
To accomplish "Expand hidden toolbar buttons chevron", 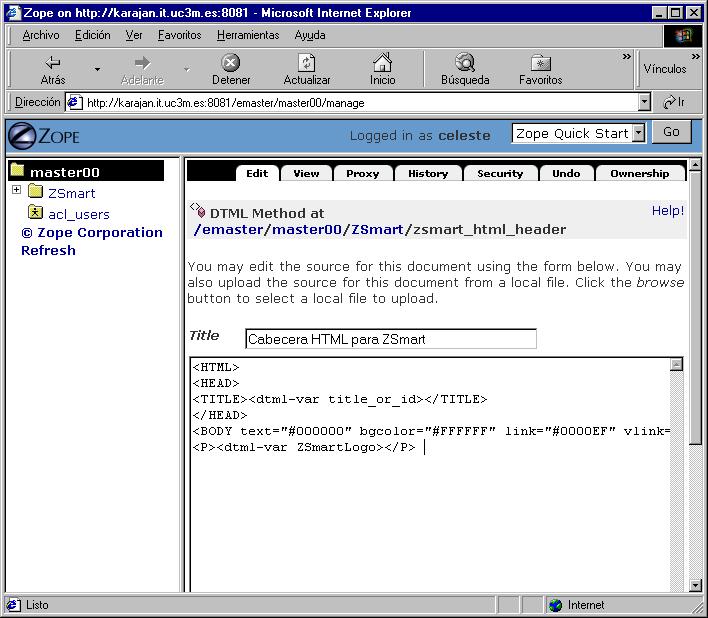I will [x=626, y=57].
